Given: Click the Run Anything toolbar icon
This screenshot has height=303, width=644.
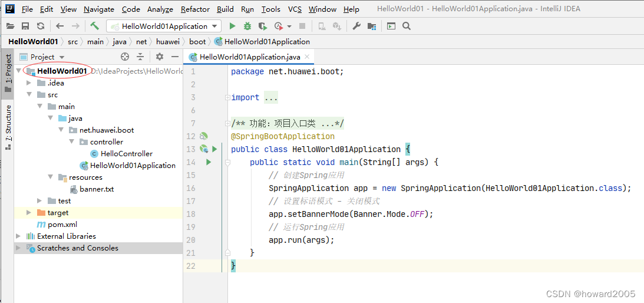Looking at the screenshot, I should coord(391,27).
